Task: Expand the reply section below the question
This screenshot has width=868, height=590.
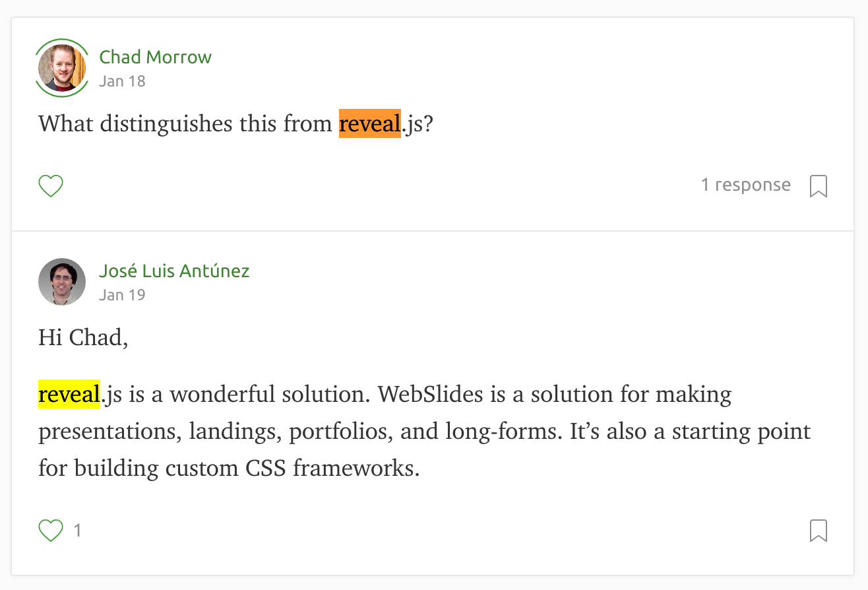Action: tap(746, 185)
